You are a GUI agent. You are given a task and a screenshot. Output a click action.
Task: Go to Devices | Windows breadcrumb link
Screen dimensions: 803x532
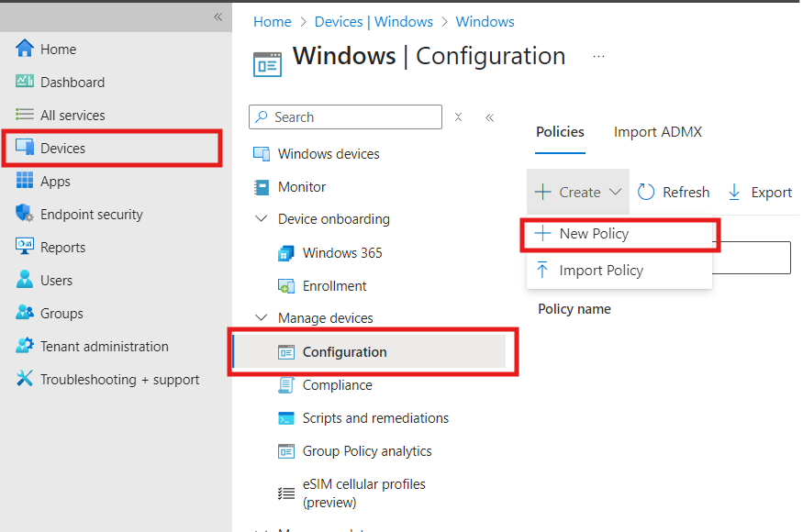(374, 21)
